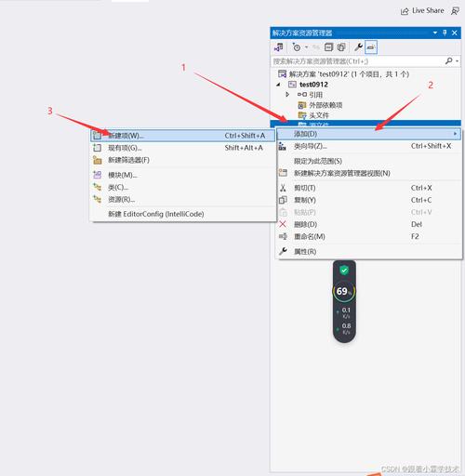Viewport: 465px width, 476px height.
Task: Click the pending changes filter clock icon
Action: click(297, 47)
